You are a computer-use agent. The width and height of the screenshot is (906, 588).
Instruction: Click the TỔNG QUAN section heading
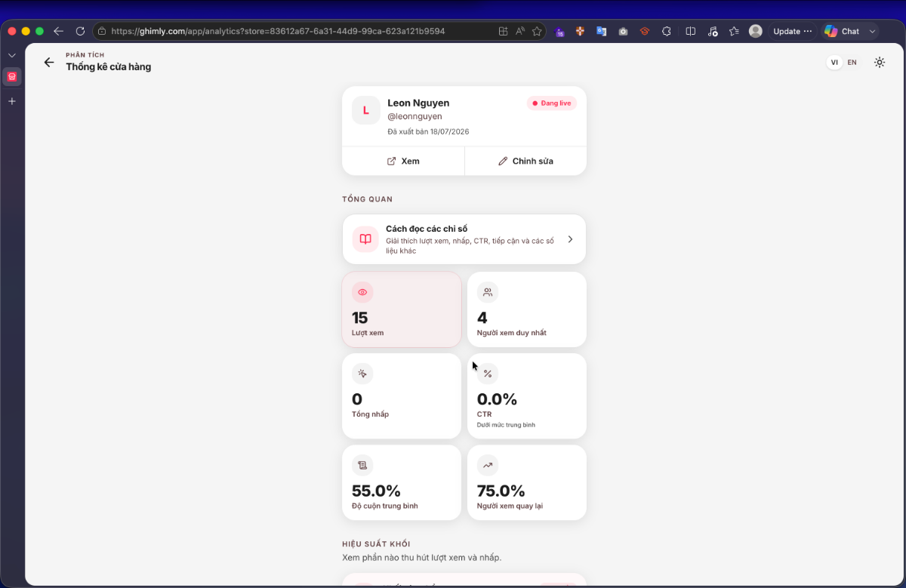(368, 199)
